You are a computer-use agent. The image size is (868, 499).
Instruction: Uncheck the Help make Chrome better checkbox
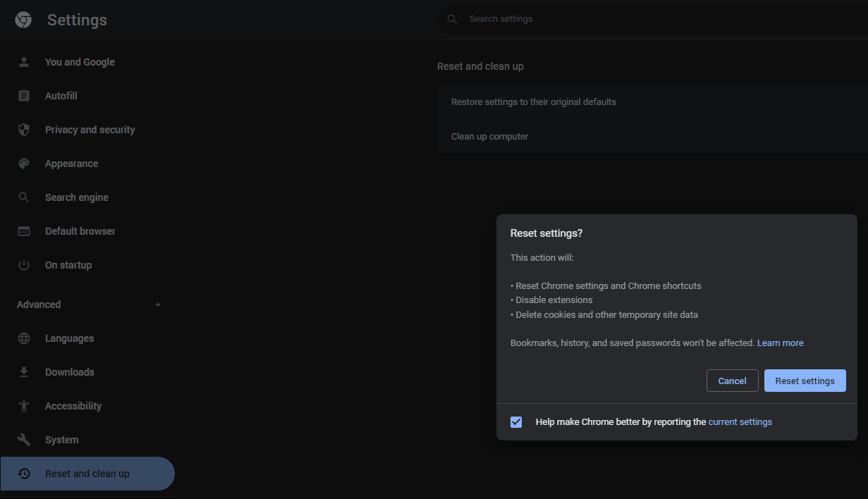(x=516, y=422)
